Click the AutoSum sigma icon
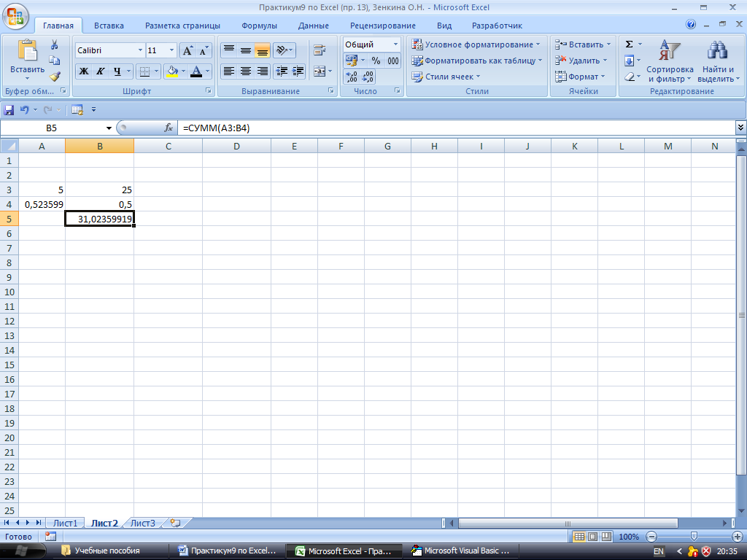Screen dimensions: 747x560 (x=630, y=44)
